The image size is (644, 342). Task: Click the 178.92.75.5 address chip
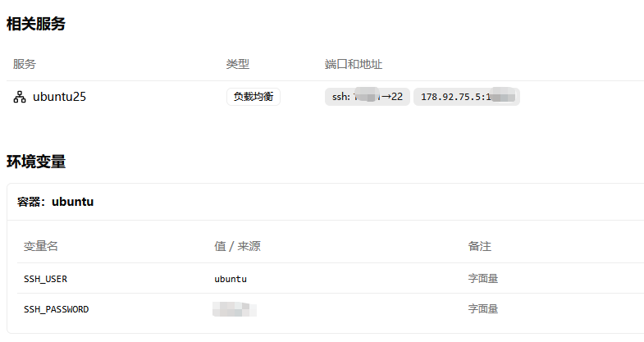(466, 97)
